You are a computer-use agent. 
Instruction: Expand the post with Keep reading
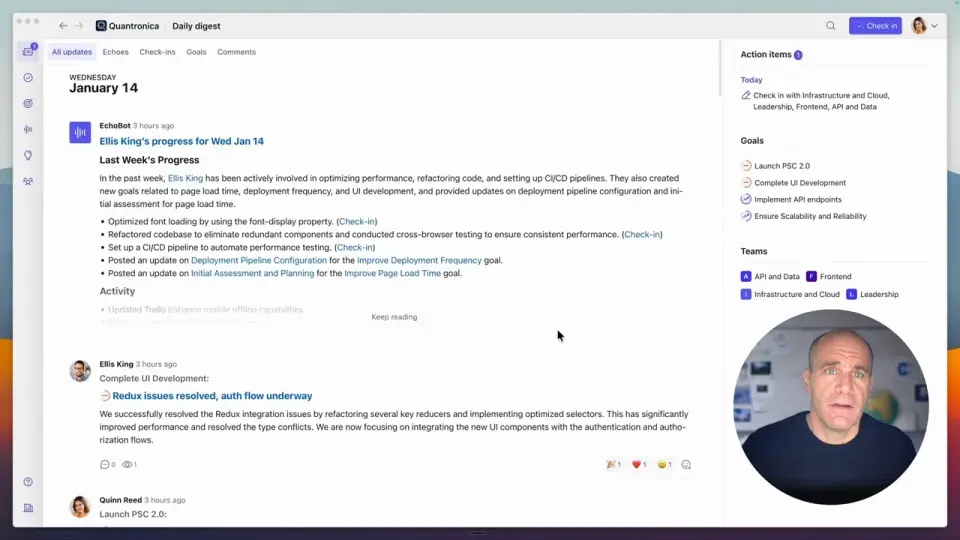[x=394, y=317]
